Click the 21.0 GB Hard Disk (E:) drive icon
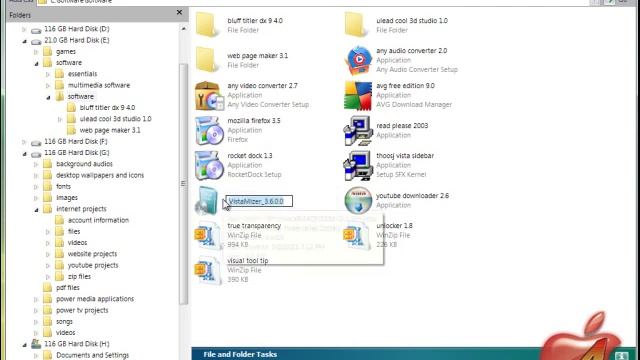 [36, 41]
